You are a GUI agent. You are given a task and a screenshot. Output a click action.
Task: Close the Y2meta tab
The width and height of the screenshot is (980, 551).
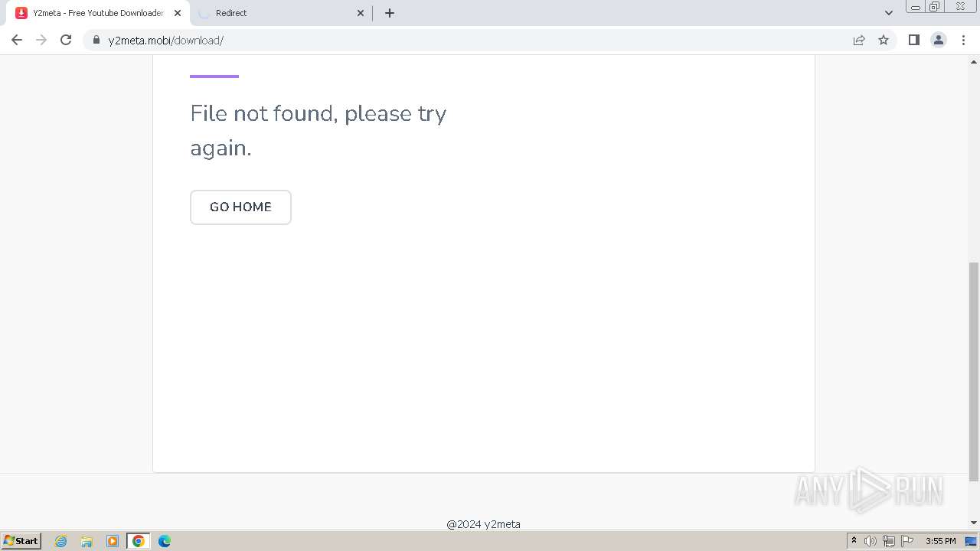pos(177,13)
